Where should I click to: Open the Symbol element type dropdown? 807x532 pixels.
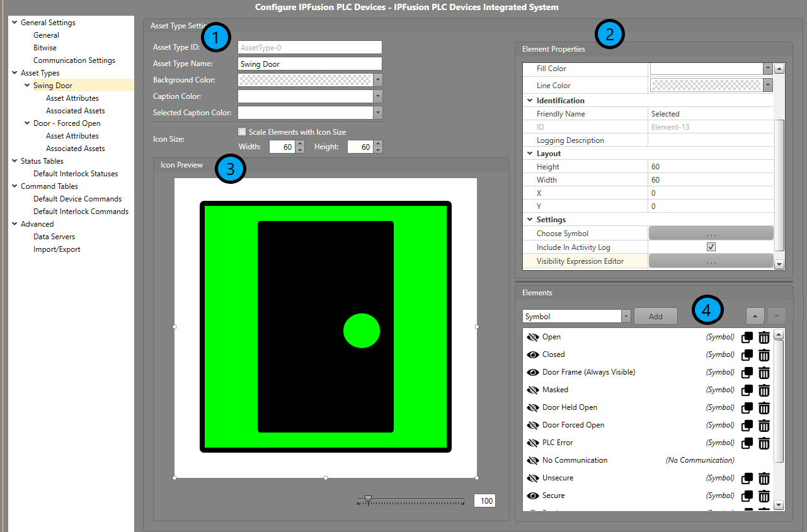pyautogui.click(x=626, y=317)
